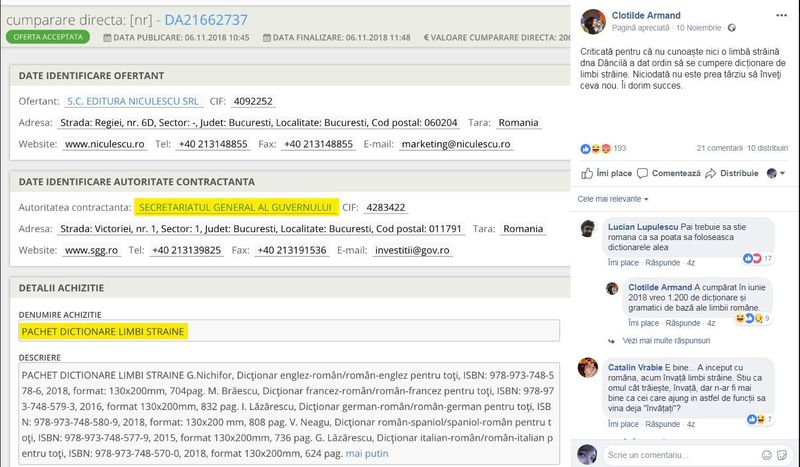
Task: View reaction icons with 193 count
Action: point(600,148)
